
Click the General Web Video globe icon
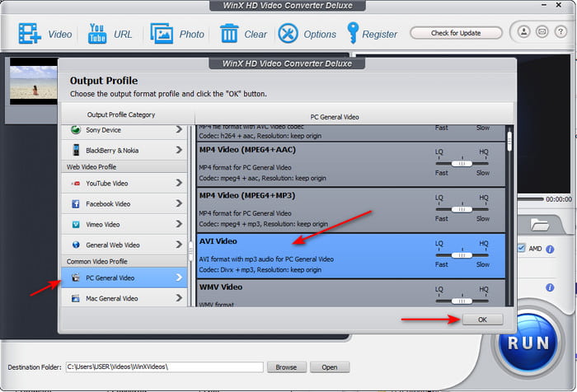coord(76,245)
